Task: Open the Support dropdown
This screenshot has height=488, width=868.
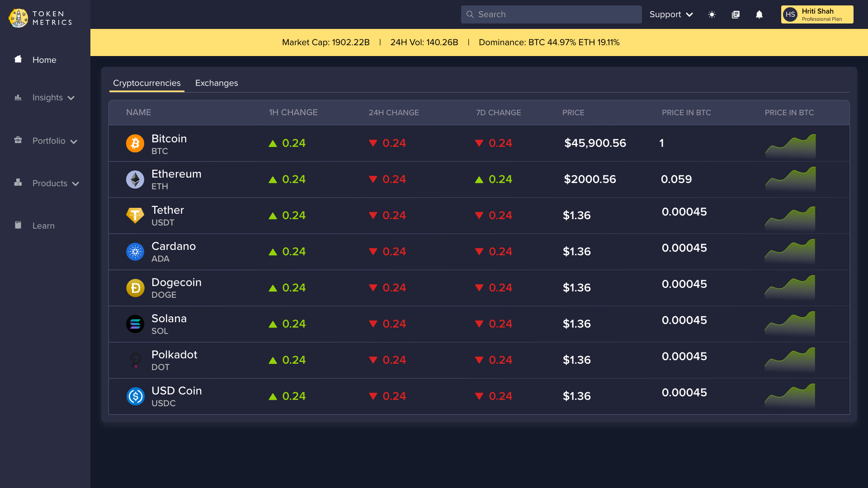Action: pyautogui.click(x=671, y=14)
